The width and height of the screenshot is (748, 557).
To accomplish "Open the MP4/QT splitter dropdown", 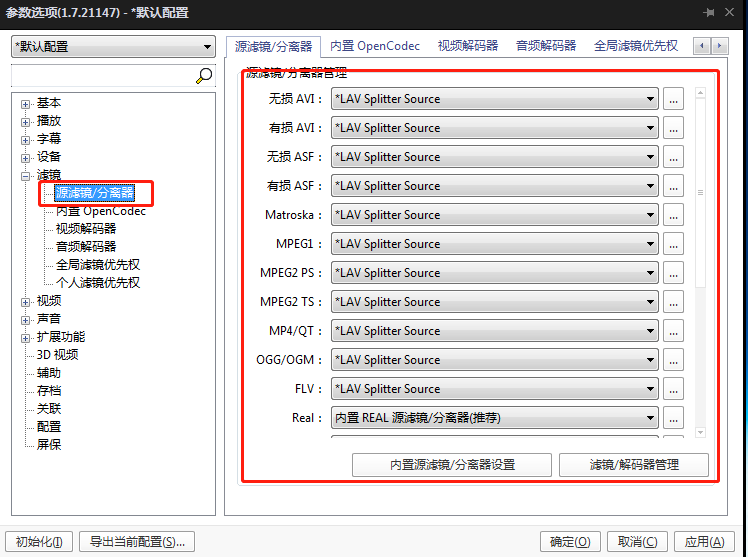I will click(494, 331).
